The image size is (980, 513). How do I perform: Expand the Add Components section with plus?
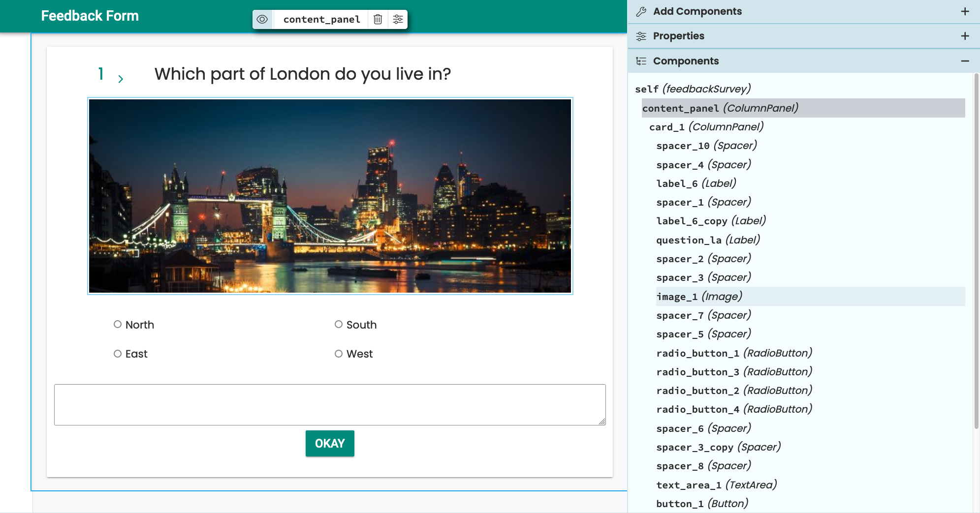coord(965,11)
